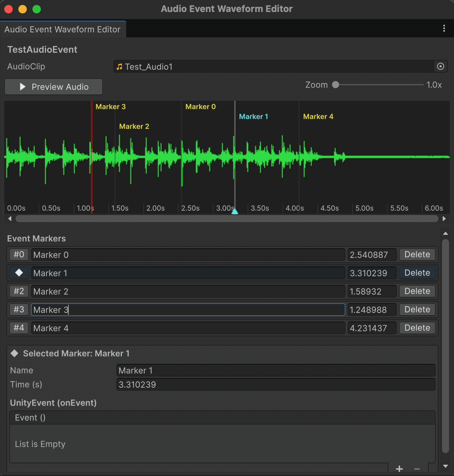This screenshot has height=476, width=454.
Task: Open the three-dot window options menu
Action: coord(444,29)
